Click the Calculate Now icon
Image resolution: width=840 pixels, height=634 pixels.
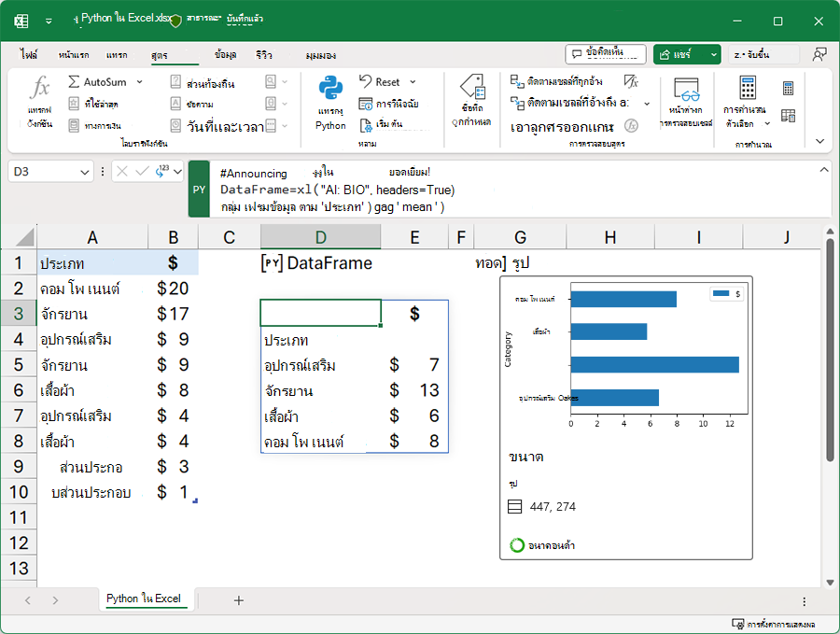tap(788, 89)
